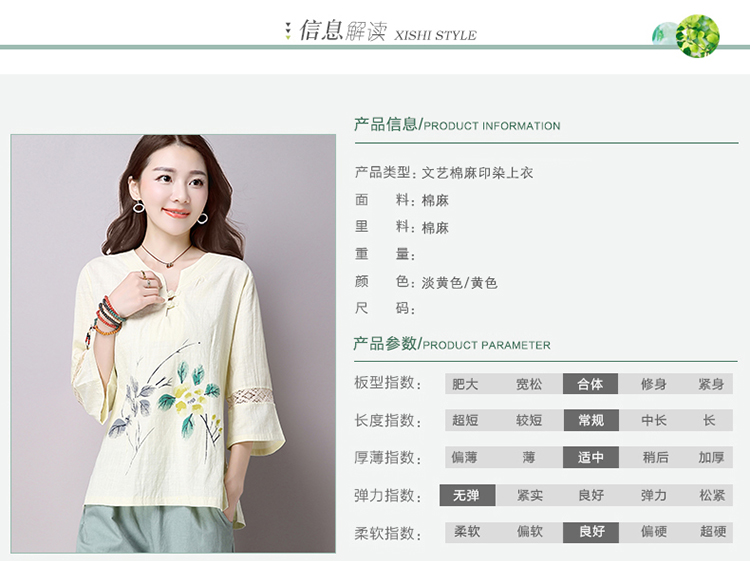
Task: Pick 紧身 fit option
Action: click(711, 384)
